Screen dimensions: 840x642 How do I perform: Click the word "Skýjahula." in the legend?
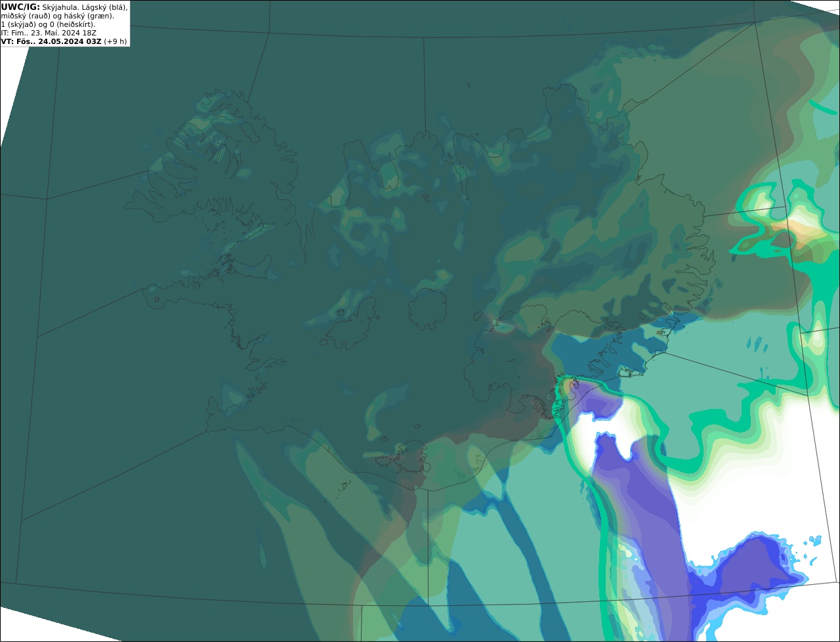(x=61, y=8)
